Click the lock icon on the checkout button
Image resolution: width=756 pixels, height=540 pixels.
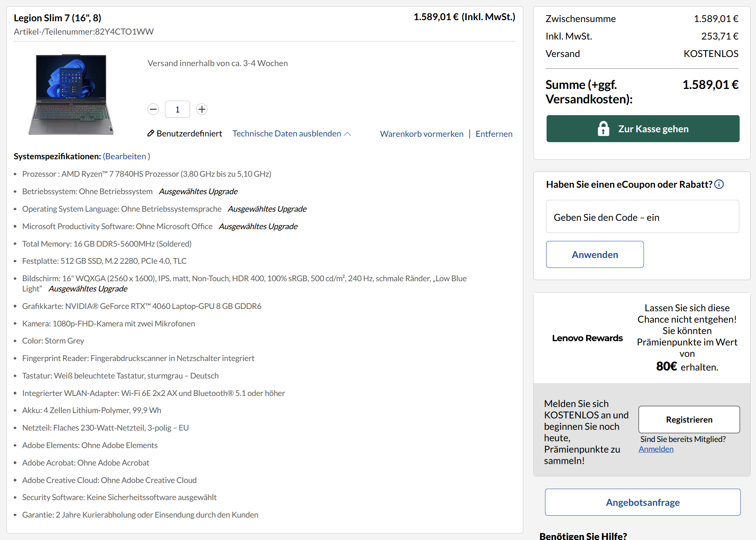603,128
